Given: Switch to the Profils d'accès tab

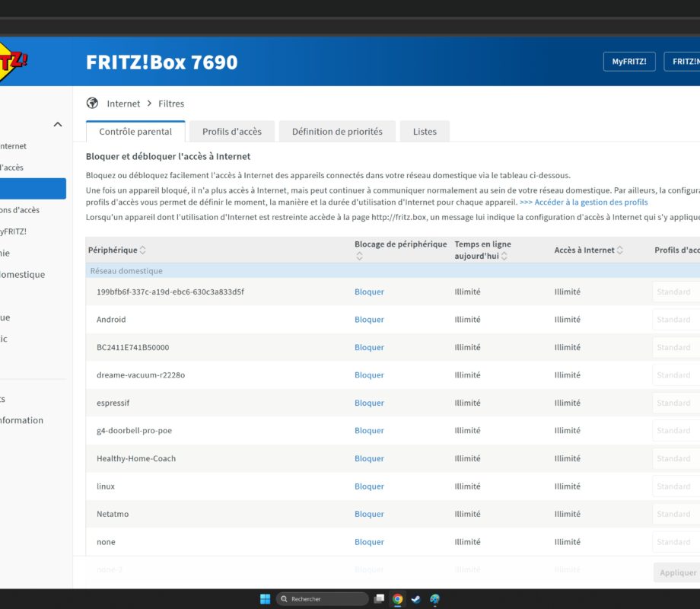Looking at the screenshot, I should pos(232,132).
